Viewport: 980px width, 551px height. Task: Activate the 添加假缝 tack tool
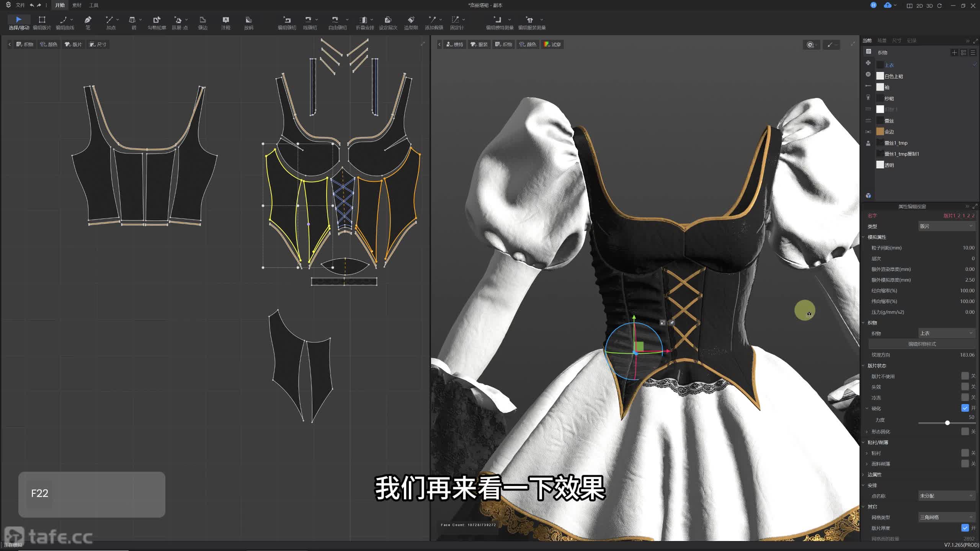point(434,23)
